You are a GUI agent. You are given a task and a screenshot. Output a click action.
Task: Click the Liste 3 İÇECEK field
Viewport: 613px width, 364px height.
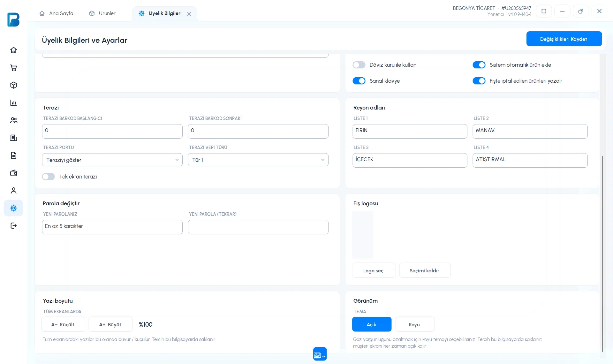(410, 160)
